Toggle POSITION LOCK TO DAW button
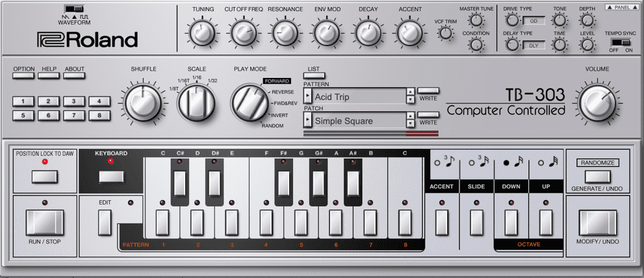 [45, 177]
